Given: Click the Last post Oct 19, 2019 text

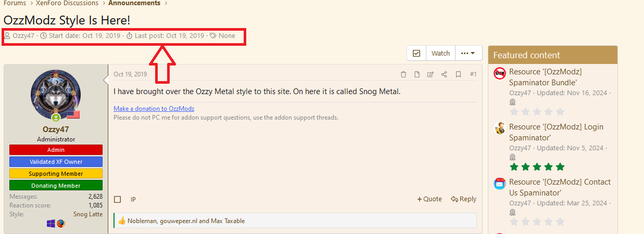Looking at the screenshot, I should coord(169,36).
